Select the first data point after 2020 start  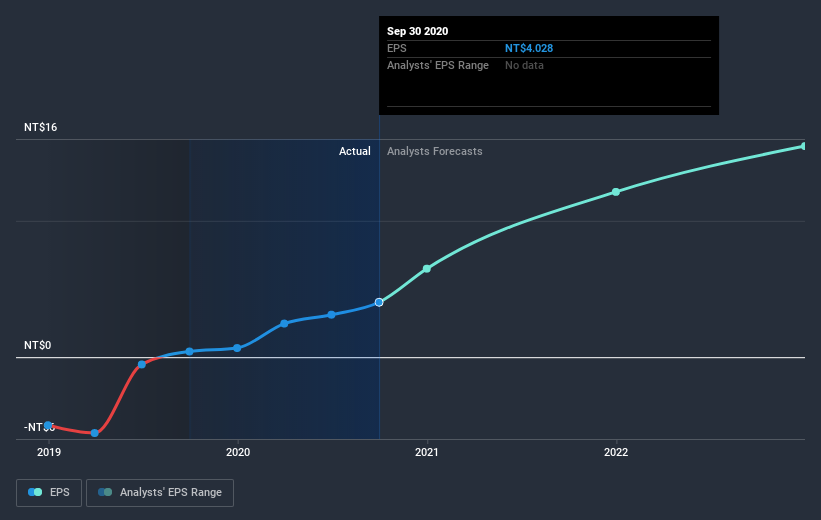coord(284,323)
